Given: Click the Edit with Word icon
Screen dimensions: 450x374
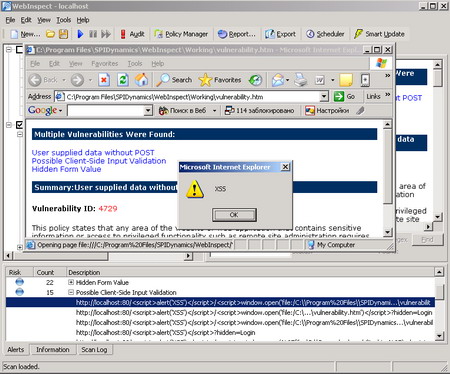Looking at the screenshot, I should tap(320, 80).
